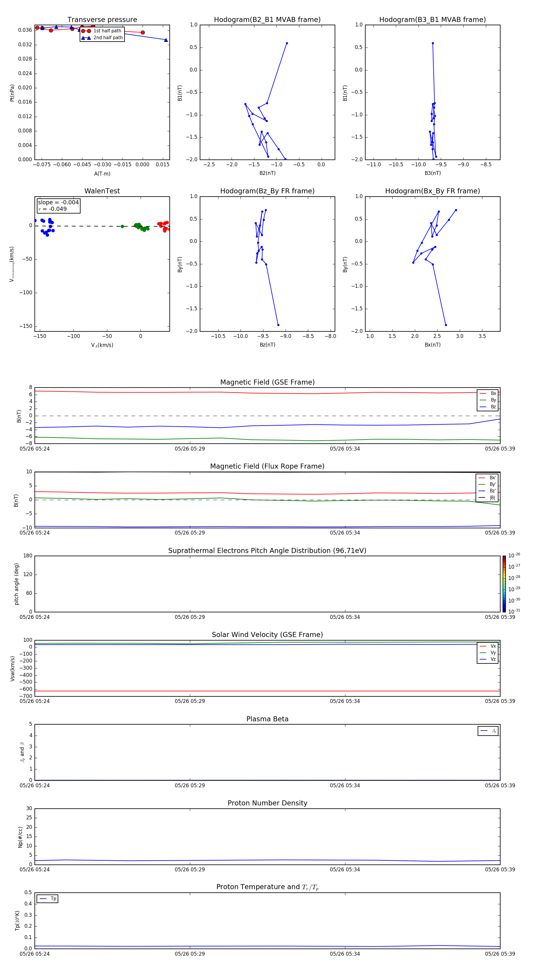Select the 'Proton Temperature and Te/Tp' title
The height and width of the screenshot is (980, 535).
pyautogui.click(x=267, y=887)
